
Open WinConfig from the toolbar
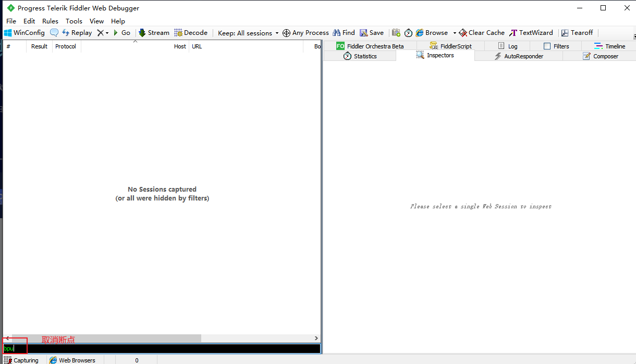[25, 33]
